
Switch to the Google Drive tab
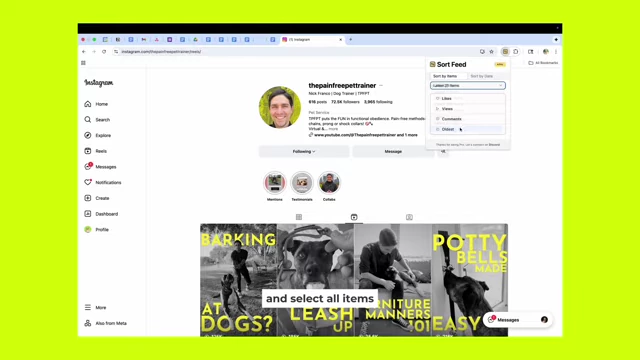[x=196, y=40]
